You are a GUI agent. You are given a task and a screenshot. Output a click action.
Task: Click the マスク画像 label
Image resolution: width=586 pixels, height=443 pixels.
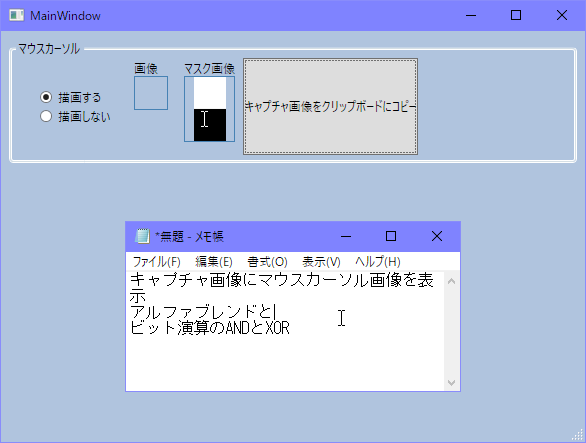click(210, 68)
